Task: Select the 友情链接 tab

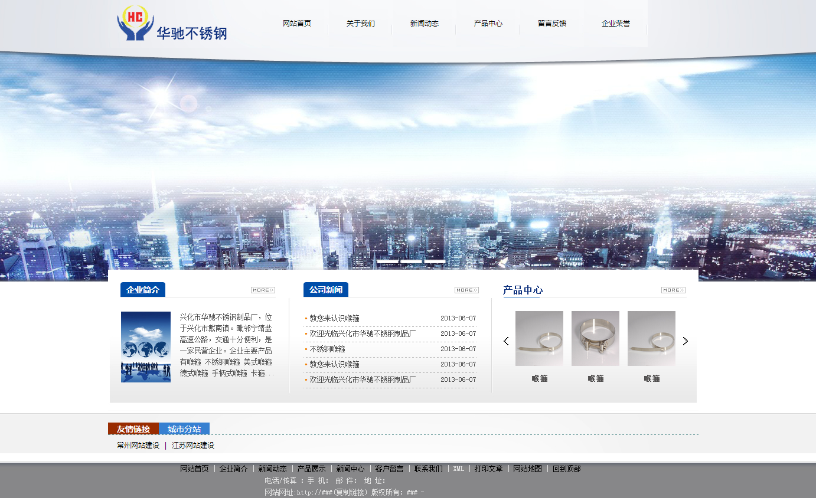Action: tap(133, 429)
